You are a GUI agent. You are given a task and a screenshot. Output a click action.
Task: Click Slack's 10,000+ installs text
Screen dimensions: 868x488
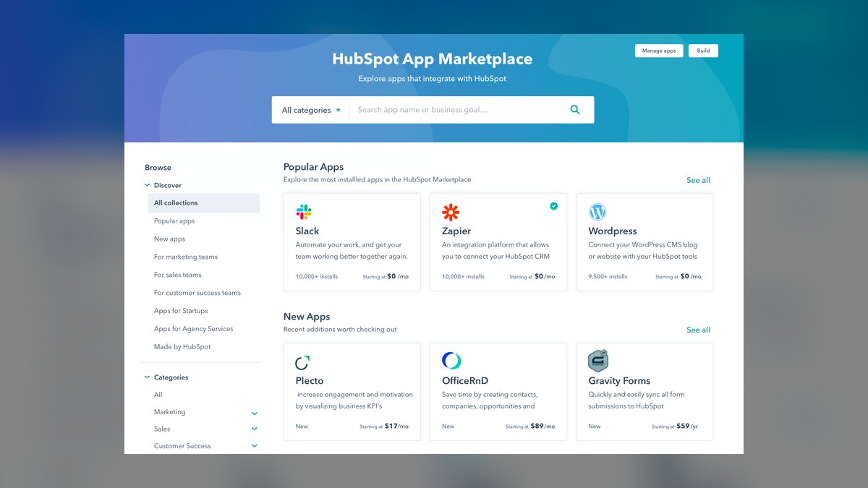[x=317, y=277]
